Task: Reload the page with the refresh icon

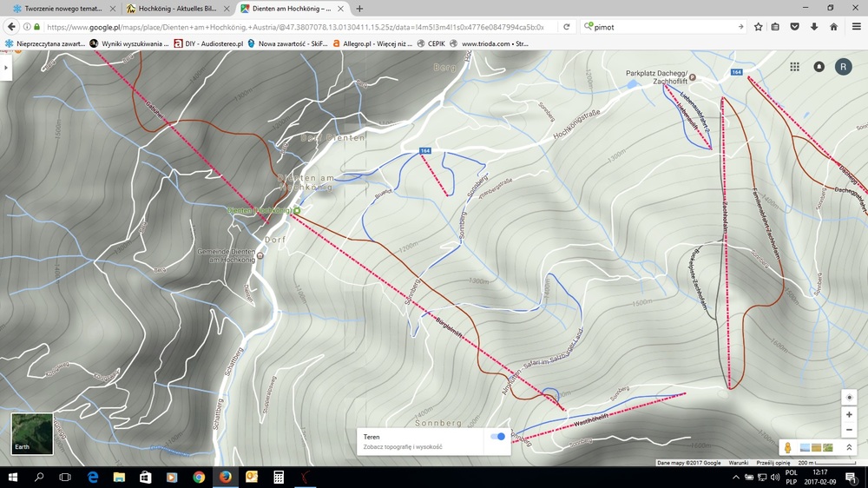Action: (x=566, y=27)
